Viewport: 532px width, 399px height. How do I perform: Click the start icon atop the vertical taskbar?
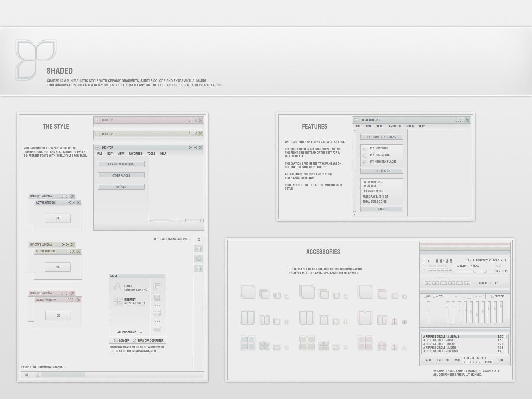199,239
